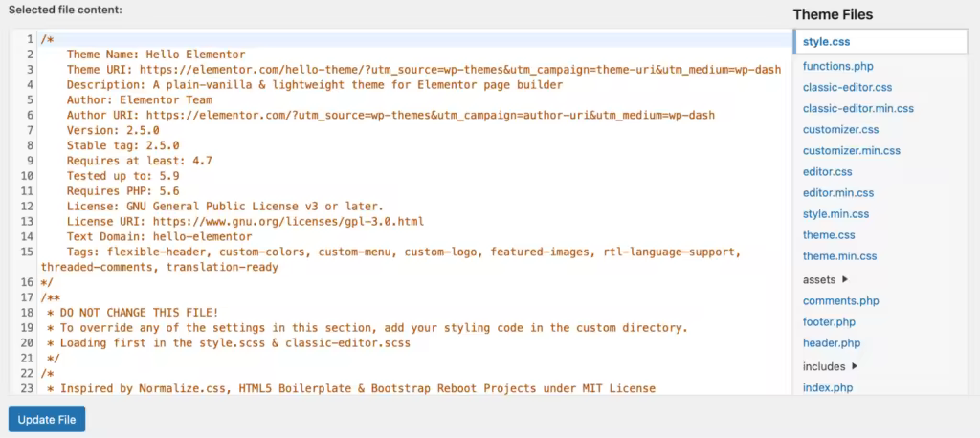Open theme.min.css file
Image resolution: width=980 pixels, height=438 pixels.
tap(839, 256)
